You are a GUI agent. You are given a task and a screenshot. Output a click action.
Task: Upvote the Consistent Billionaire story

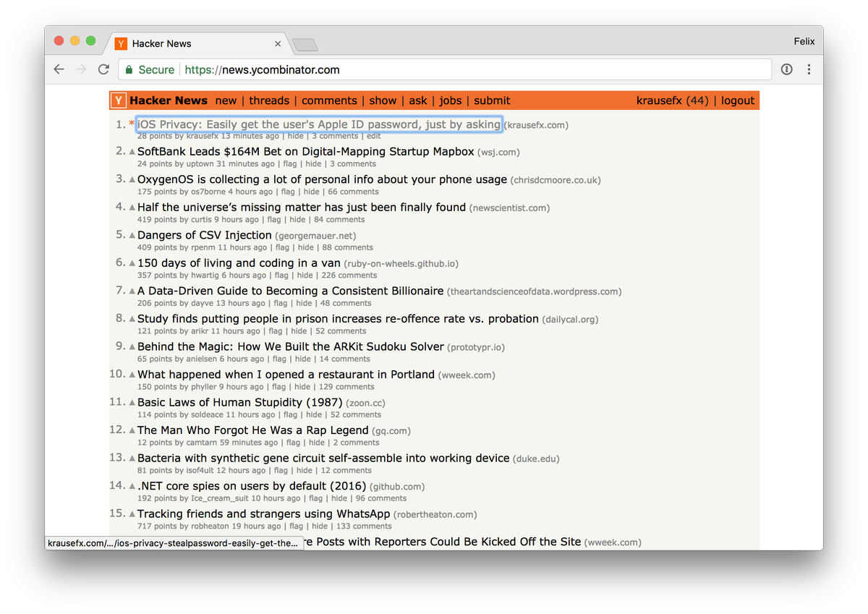click(x=132, y=291)
